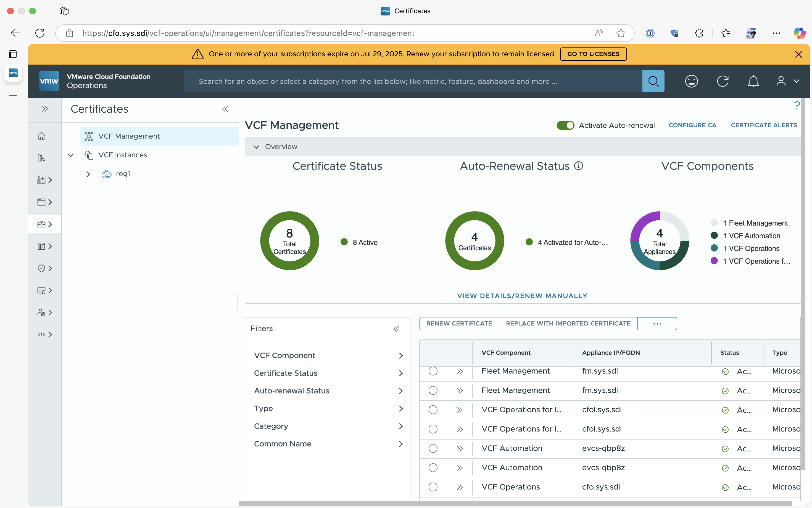Open the three-dot more actions button

(657, 324)
